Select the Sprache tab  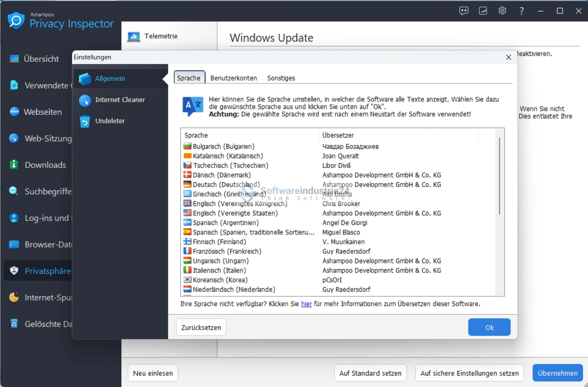coord(189,78)
